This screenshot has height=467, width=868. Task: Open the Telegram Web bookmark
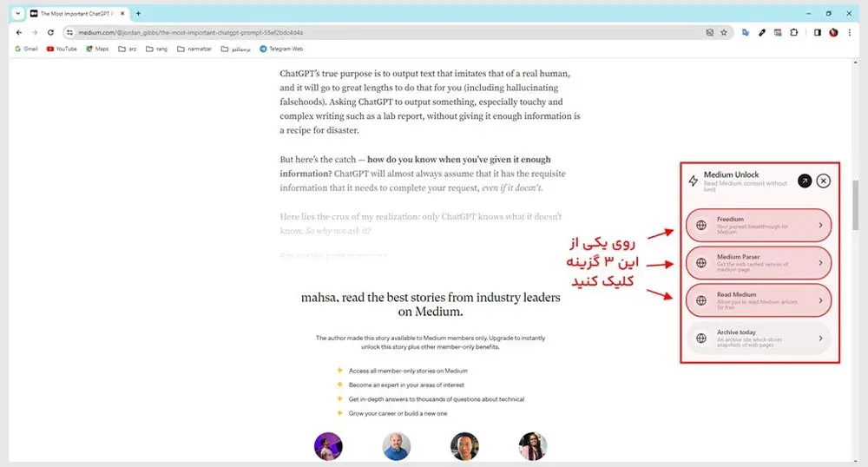(281, 49)
